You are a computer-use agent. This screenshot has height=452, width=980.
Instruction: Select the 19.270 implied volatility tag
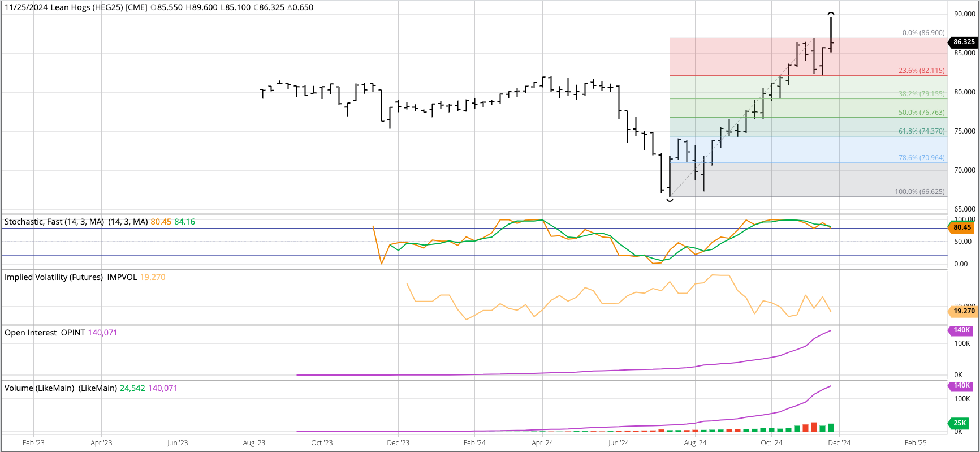(x=963, y=311)
